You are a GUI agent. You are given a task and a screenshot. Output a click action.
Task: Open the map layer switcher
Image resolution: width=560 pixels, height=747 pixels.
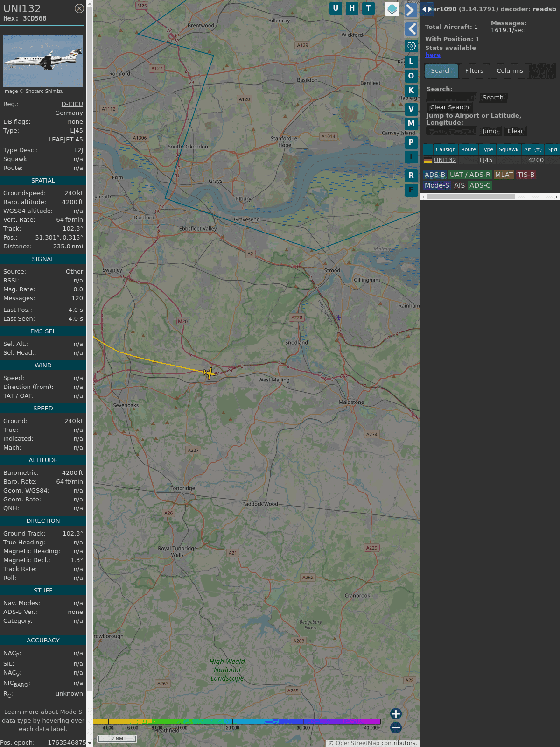tap(392, 9)
